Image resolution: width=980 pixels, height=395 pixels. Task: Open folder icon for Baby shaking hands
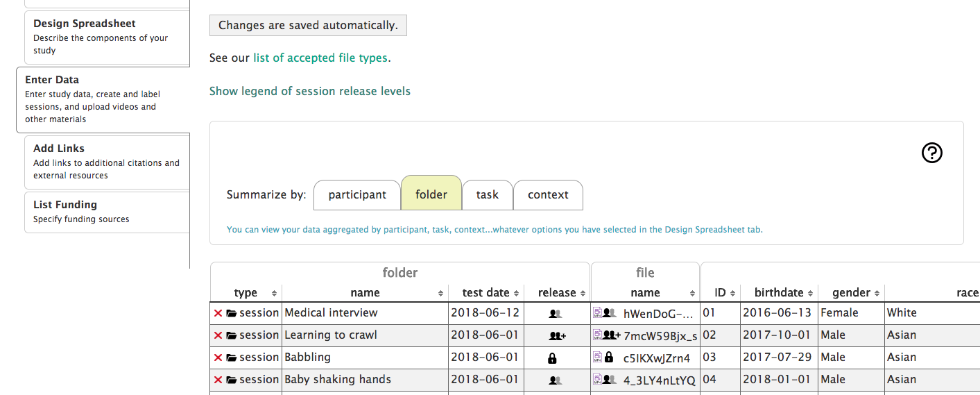pyautogui.click(x=232, y=380)
